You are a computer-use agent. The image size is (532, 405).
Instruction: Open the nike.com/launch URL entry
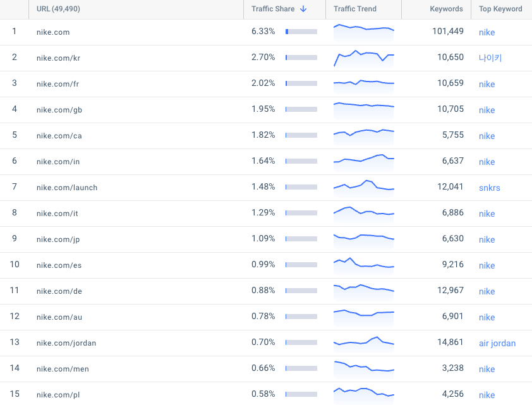(67, 188)
